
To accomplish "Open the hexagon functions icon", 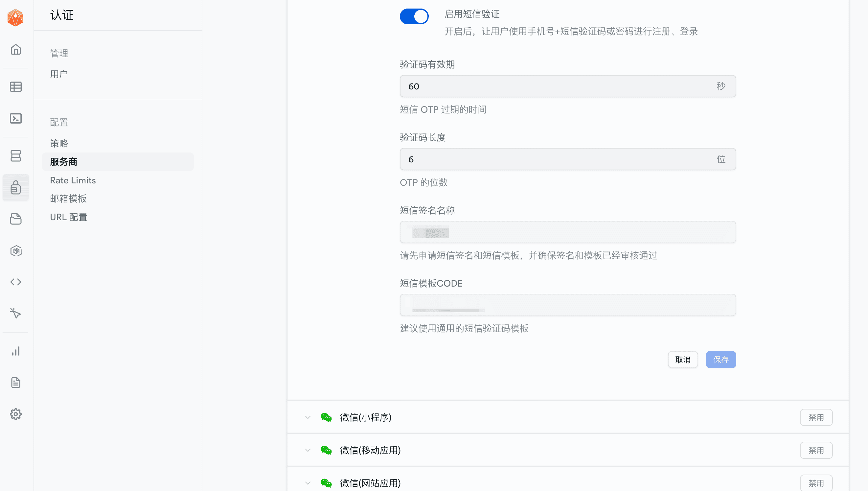I will pos(15,251).
